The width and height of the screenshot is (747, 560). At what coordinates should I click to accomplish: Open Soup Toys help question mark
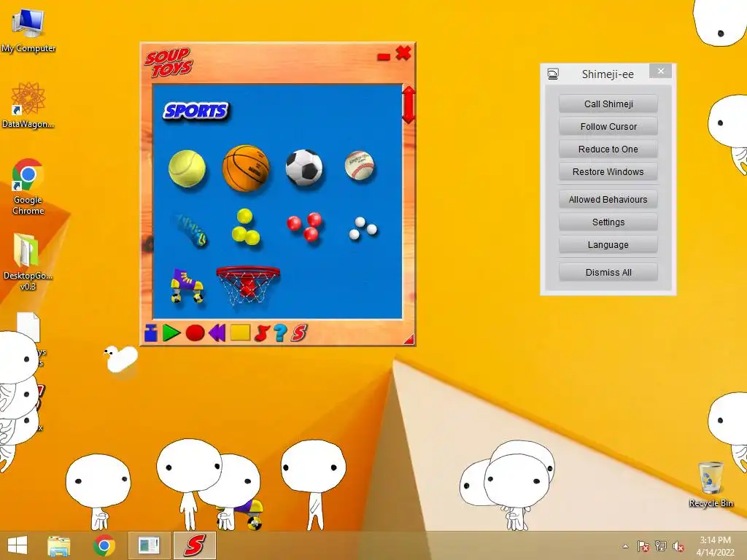[281, 332]
